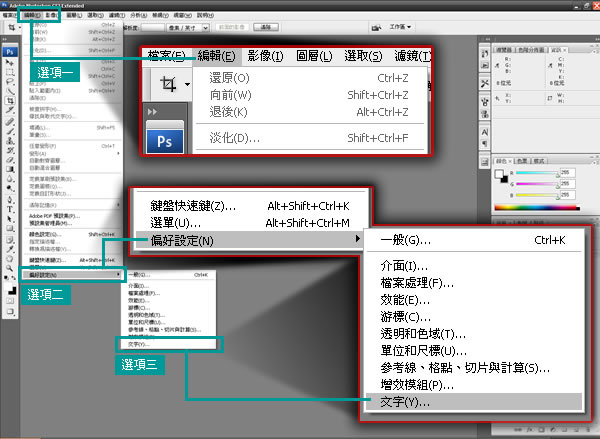Screen dimensions: 600x439
Task: Select the Eraser tool
Action: pos(10,160)
